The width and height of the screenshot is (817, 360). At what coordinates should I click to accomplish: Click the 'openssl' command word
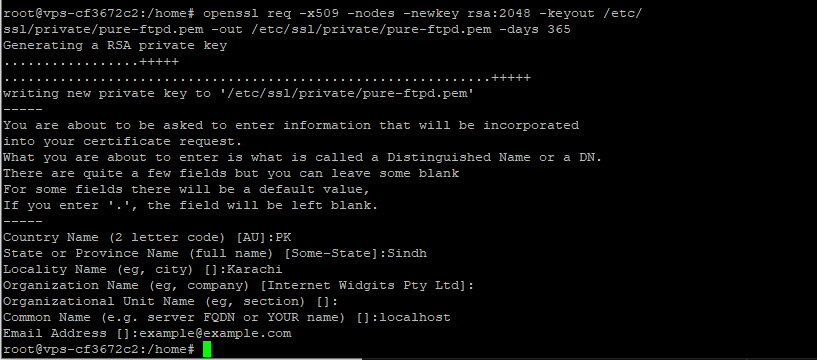coord(231,14)
